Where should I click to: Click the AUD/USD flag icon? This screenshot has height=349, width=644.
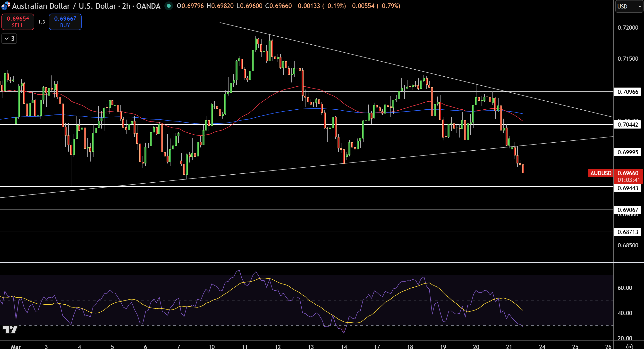6,6
